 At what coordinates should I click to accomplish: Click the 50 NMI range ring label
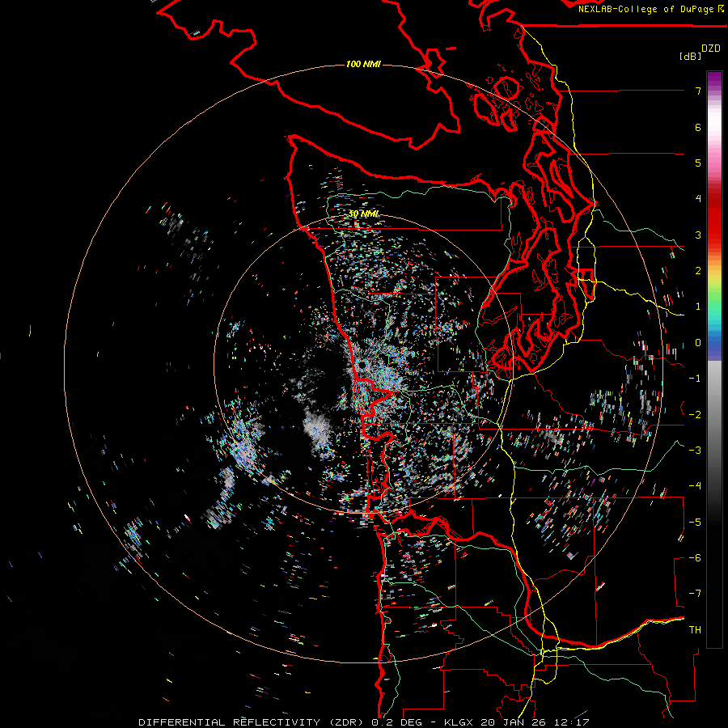tap(363, 214)
